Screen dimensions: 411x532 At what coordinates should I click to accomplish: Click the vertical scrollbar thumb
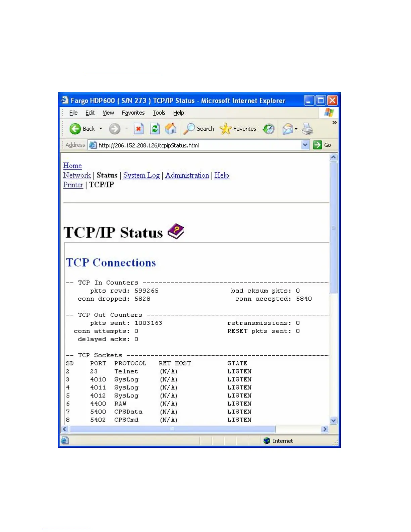(333, 227)
